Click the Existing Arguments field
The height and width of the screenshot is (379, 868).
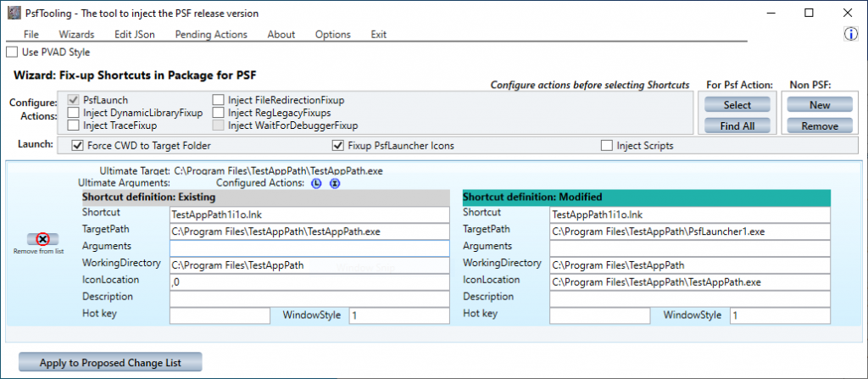click(309, 248)
